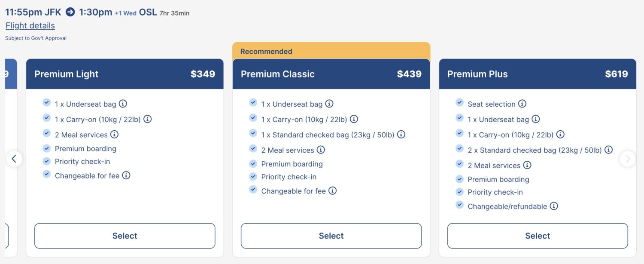The height and width of the screenshot is (264, 644).
Task: Expand the Flight details section
Action: point(30,25)
